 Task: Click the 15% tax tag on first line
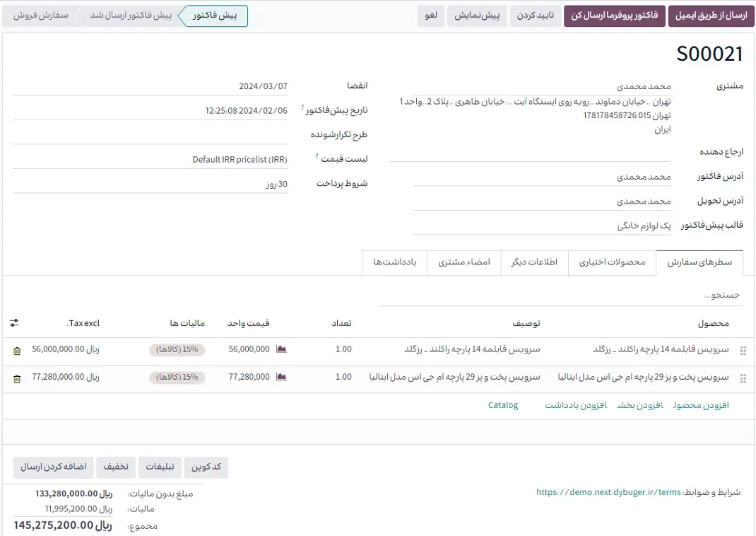[x=177, y=349]
